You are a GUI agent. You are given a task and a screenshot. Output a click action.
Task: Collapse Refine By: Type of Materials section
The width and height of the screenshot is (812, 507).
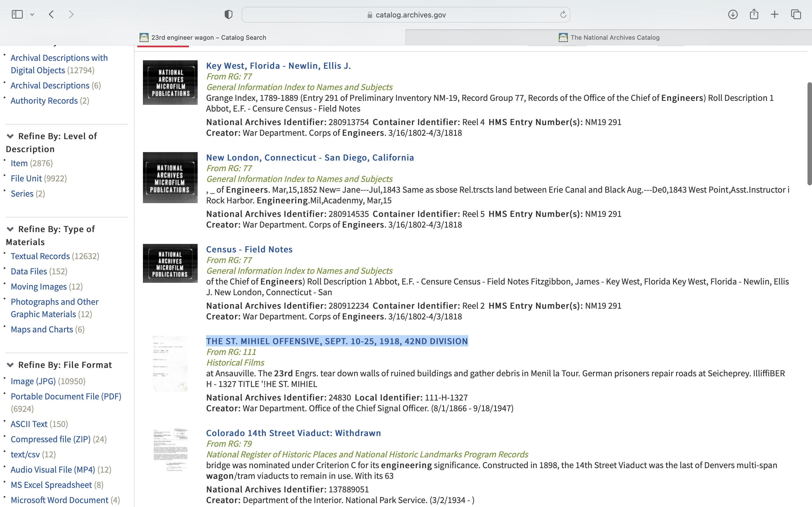(x=10, y=229)
